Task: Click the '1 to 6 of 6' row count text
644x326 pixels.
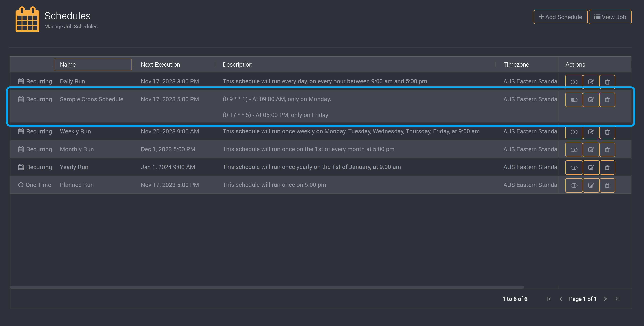Action: click(515, 299)
